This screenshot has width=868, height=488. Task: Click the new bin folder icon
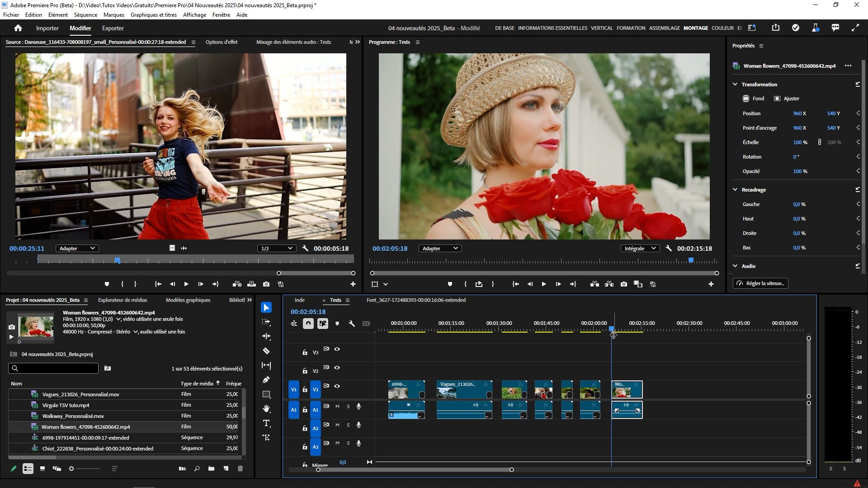[211, 469]
